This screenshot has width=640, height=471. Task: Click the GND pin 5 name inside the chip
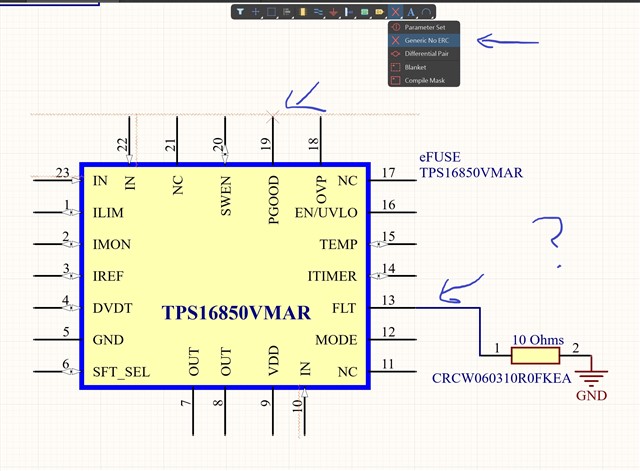(x=108, y=340)
